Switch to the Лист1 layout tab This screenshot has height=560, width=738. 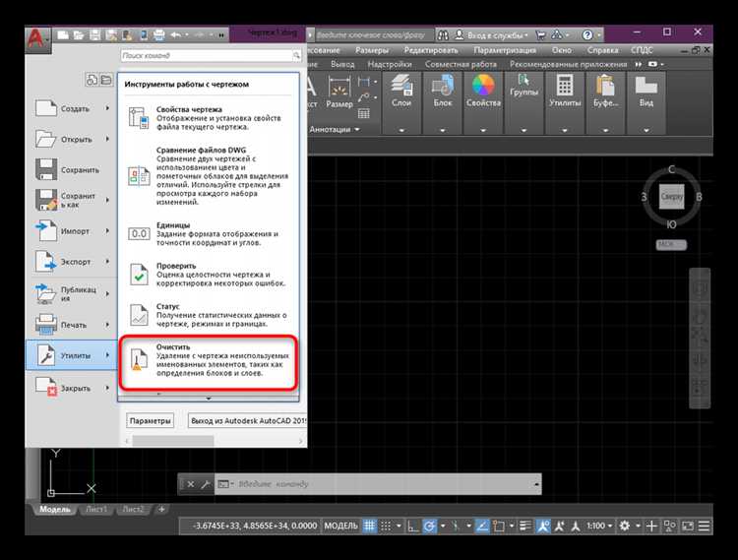(x=96, y=509)
